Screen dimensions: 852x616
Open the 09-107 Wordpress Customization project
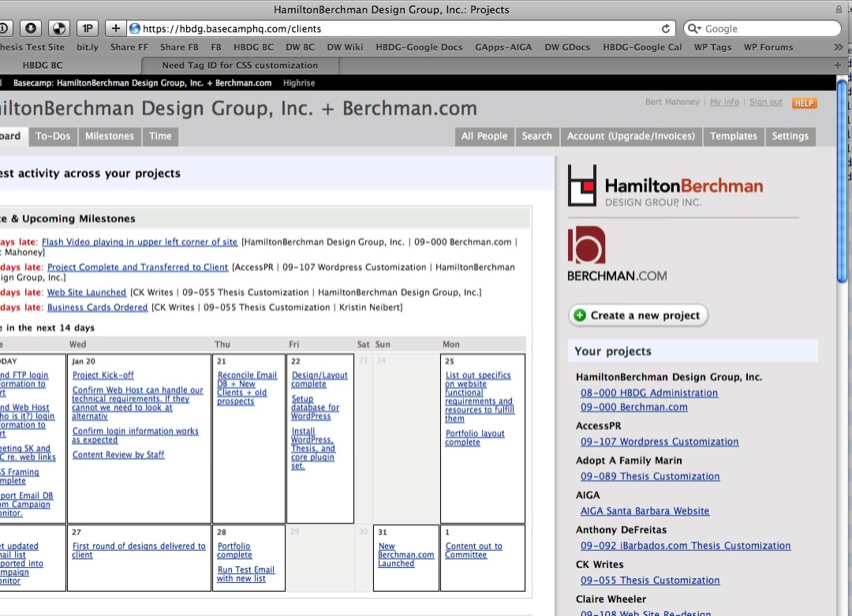click(660, 442)
